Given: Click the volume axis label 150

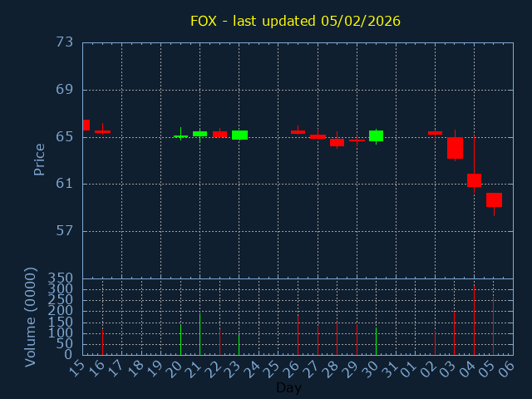Looking at the screenshot, I should 61,323.
